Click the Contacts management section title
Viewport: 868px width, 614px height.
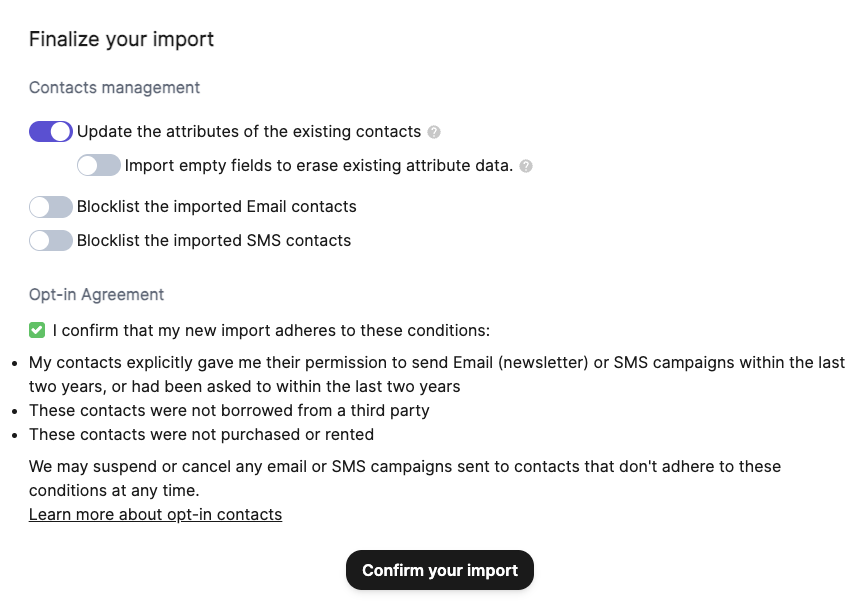click(x=114, y=88)
